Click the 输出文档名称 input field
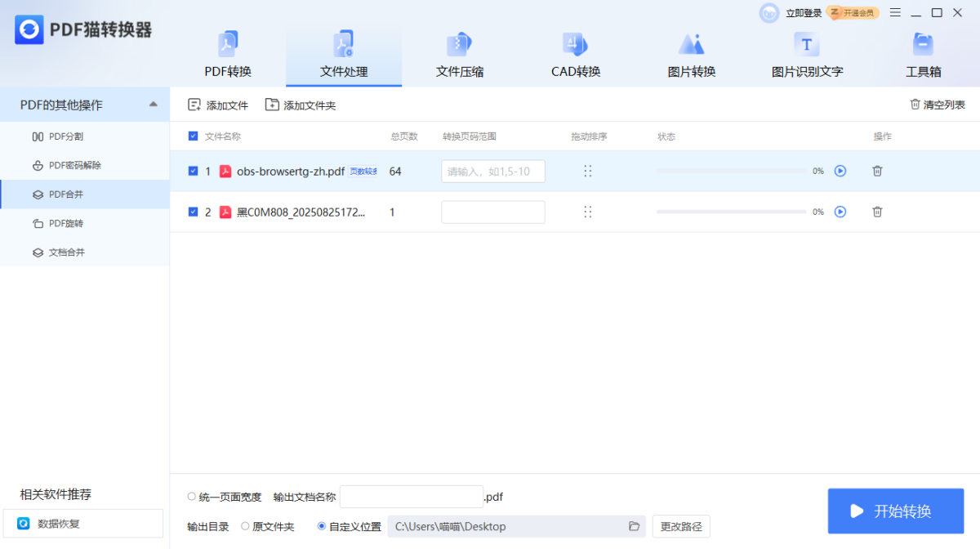Viewport: 980px width, 549px height. tap(411, 496)
